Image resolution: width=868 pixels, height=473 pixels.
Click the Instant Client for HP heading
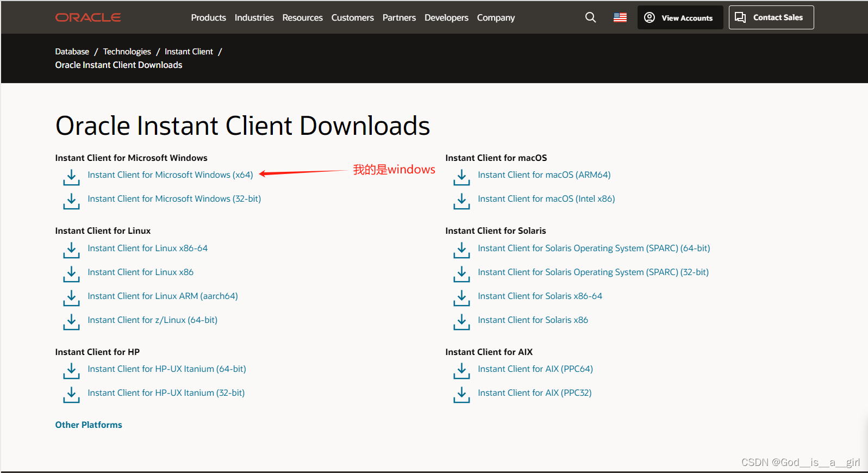[x=97, y=352]
